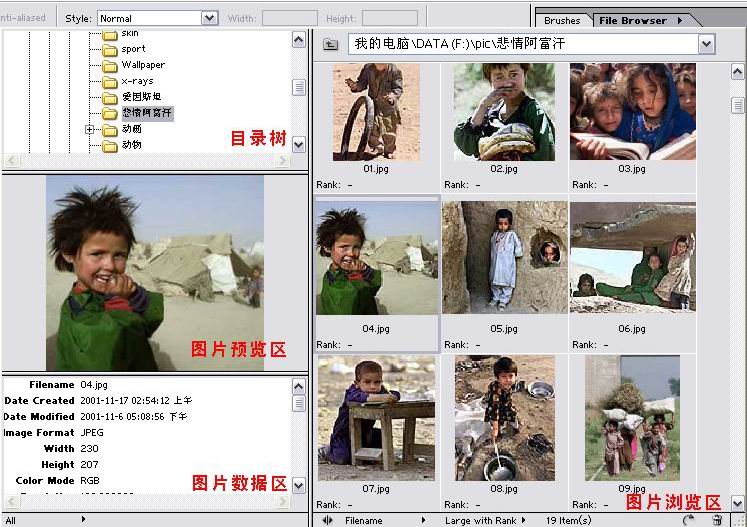Open the All metadata filter menu
747x527 pixels.
pos(45,520)
